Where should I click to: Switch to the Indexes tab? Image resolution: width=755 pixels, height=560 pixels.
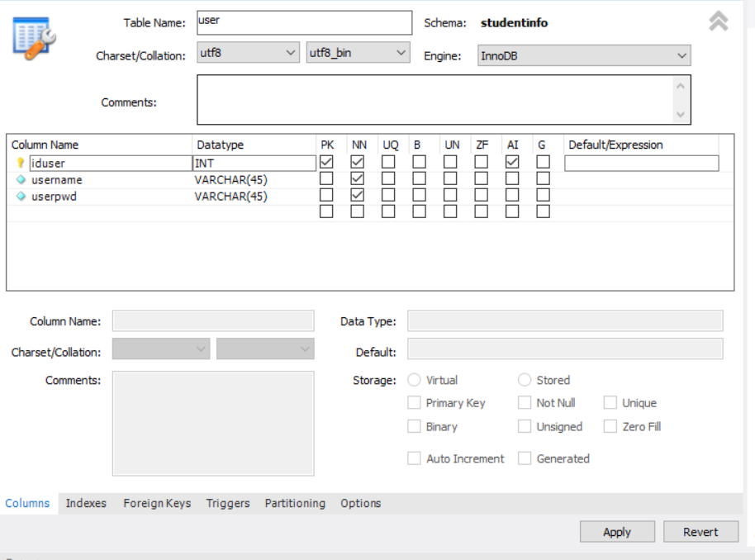tap(86, 503)
